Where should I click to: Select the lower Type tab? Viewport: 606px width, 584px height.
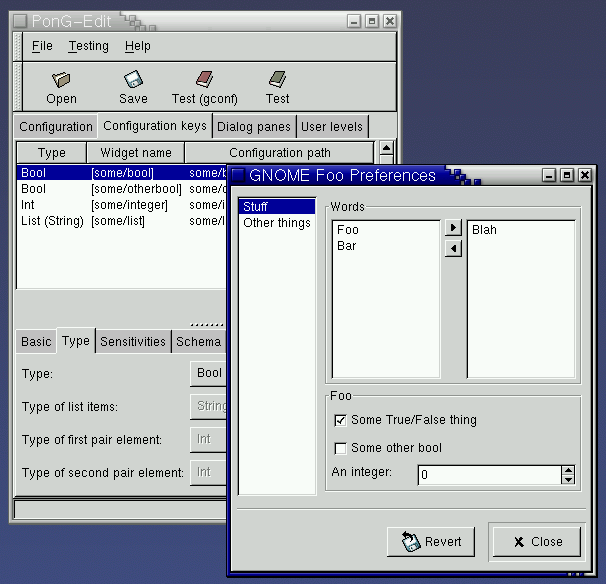[x=76, y=341]
